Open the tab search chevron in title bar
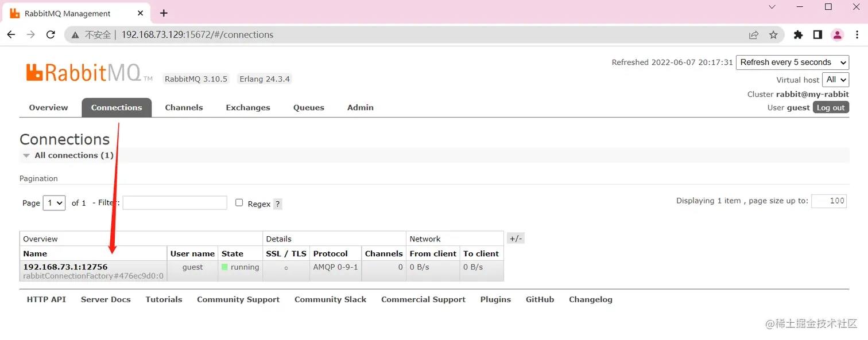This screenshot has width=868, height=340. tap(772, 7)
